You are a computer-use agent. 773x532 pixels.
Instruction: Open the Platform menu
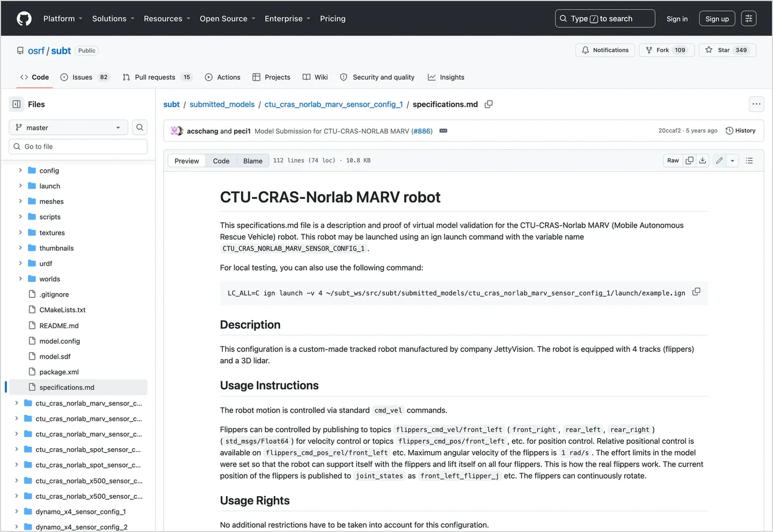pyautogui.click(x=63, y=19)
